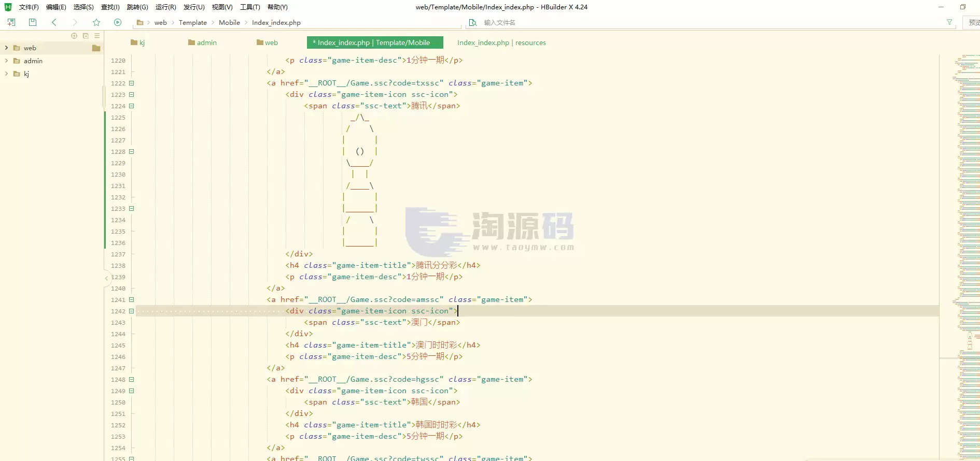Open the 视图(V) menu

[222, 7]
